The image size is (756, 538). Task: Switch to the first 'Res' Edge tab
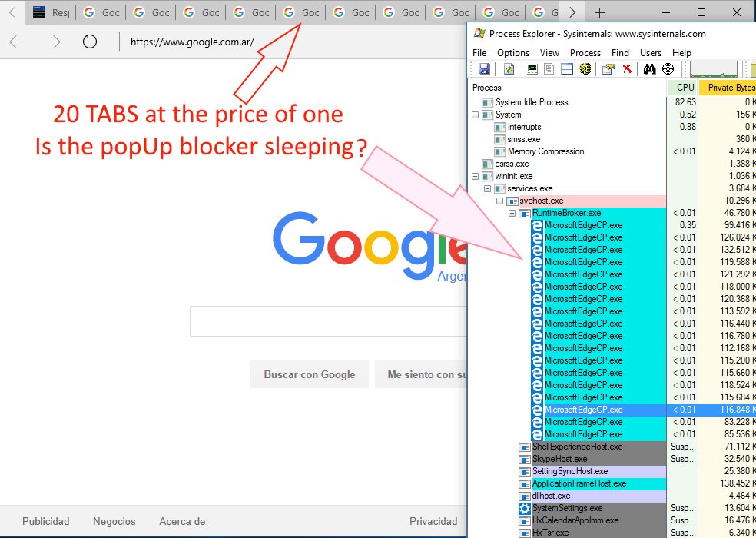click(51, 12)
